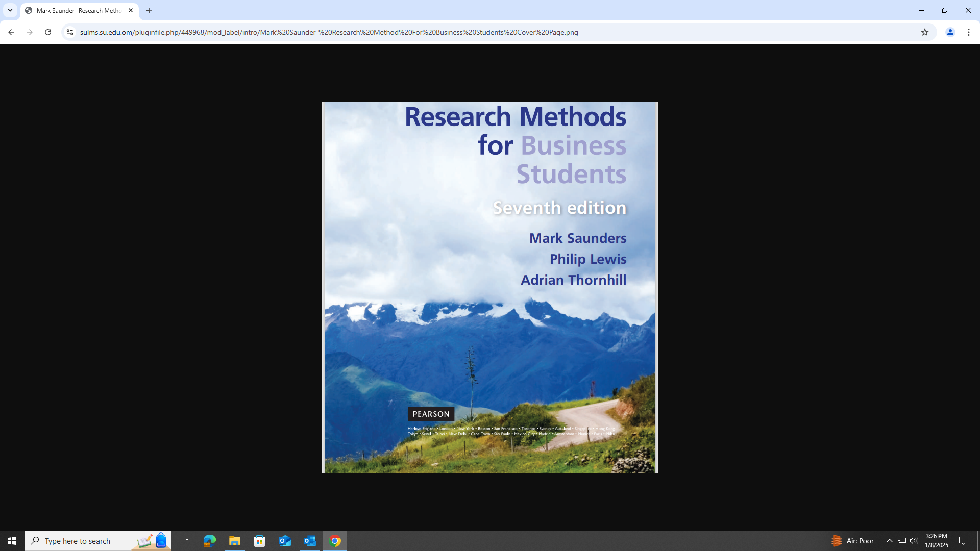Image resolution: width=980 pixels, height=551 pixels.
Task: Go forward using the forward arrow
Action: [x=30, y=32]
